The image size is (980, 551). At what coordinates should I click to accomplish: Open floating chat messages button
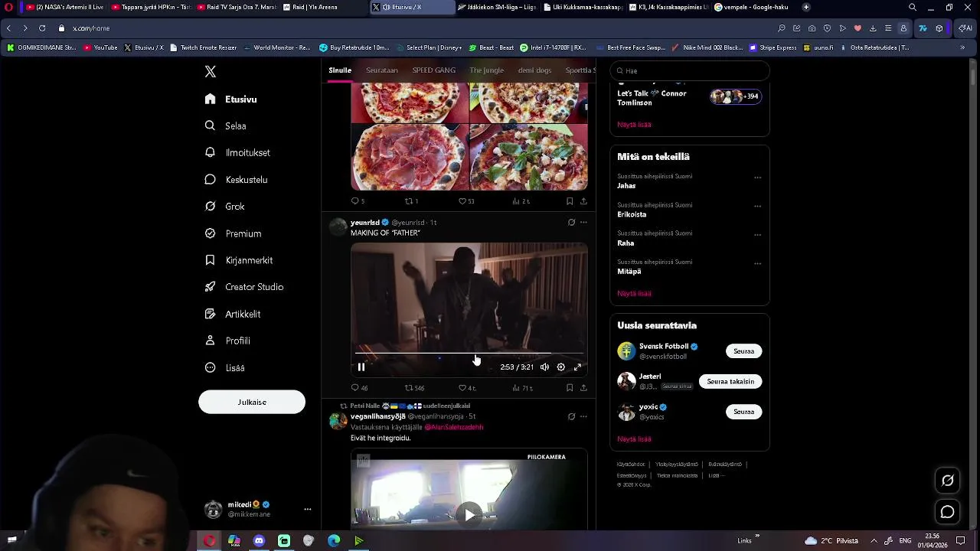(x=948, y=512)
